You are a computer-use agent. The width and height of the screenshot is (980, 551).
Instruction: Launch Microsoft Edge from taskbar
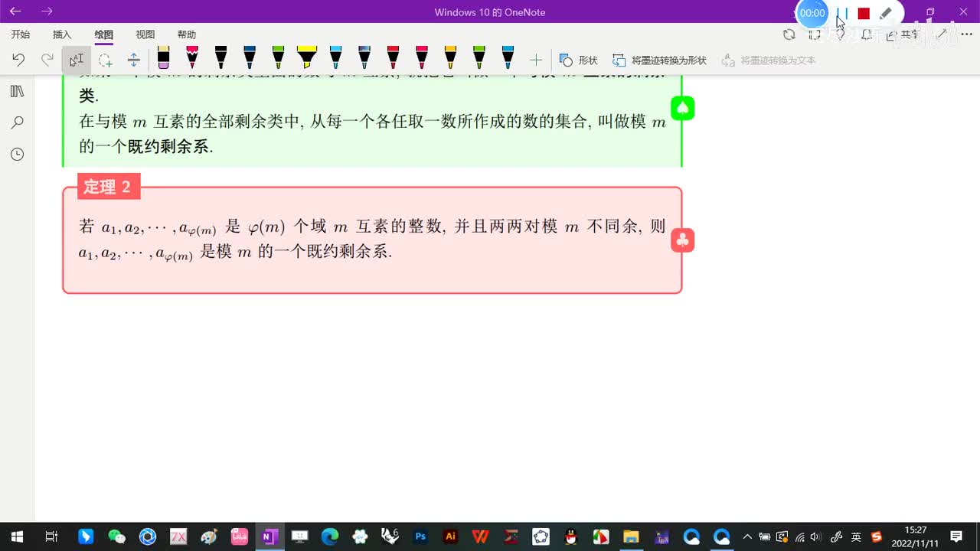point(330,536)
